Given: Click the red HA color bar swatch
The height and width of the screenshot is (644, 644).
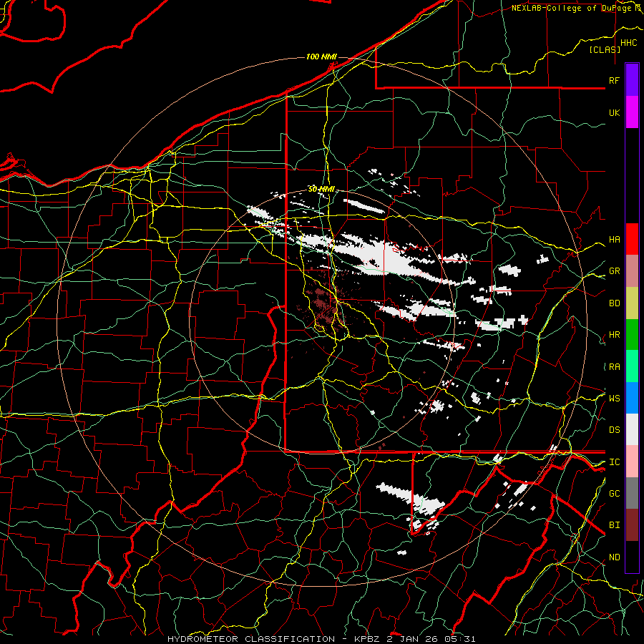Looking at the screenshot, I should [x=632, y=239].
